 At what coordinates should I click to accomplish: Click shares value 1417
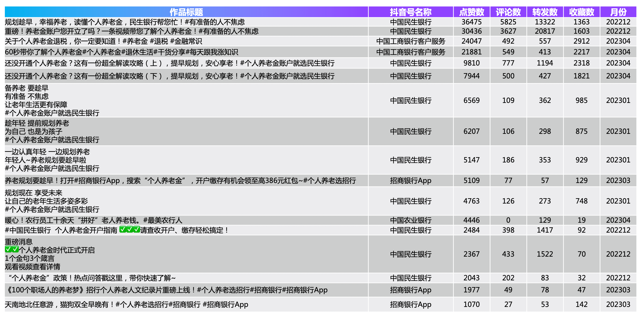545,230
